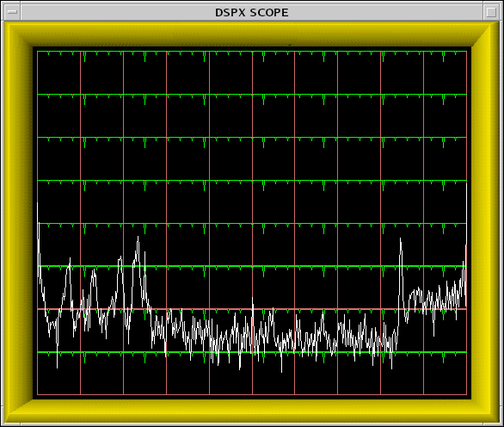504x427 pixels.
Task: Click the left side of the yellow bezel
Action: [x=18, y=222]
